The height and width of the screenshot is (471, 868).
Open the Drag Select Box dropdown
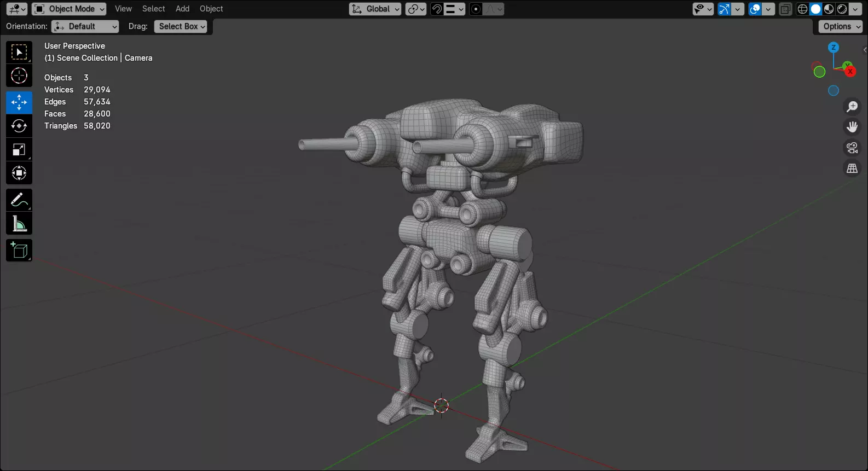pos(181,26)
